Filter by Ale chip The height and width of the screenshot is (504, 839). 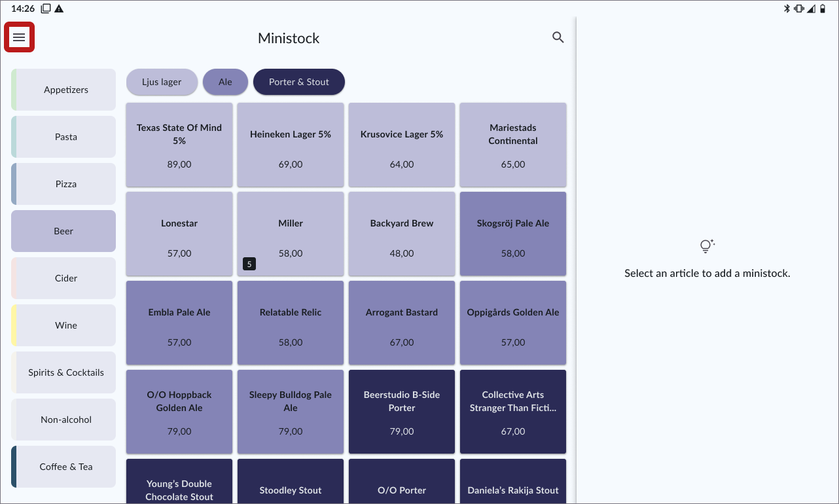coord(225,82)
